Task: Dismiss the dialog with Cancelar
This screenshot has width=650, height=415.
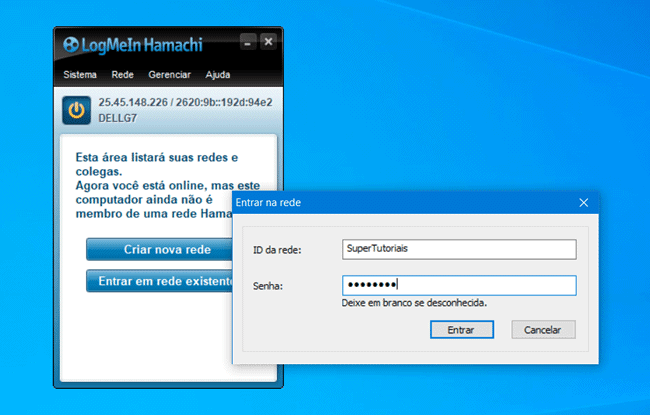Action: 543,329
